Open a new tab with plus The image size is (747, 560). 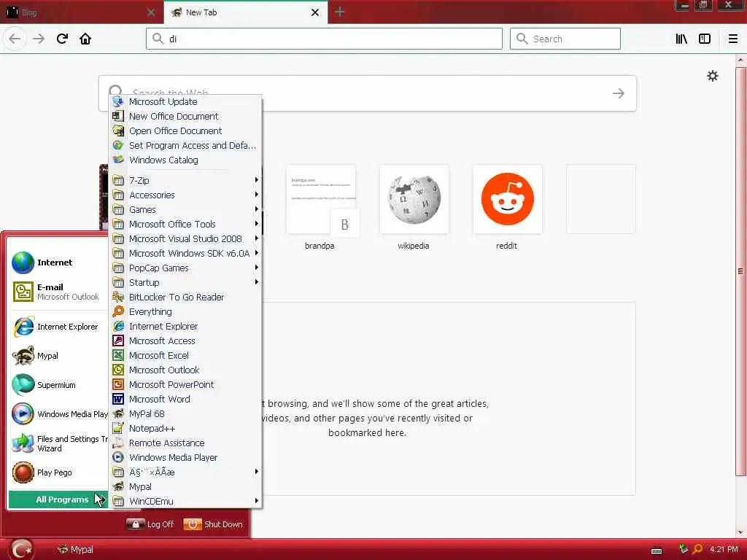[339, 12]
